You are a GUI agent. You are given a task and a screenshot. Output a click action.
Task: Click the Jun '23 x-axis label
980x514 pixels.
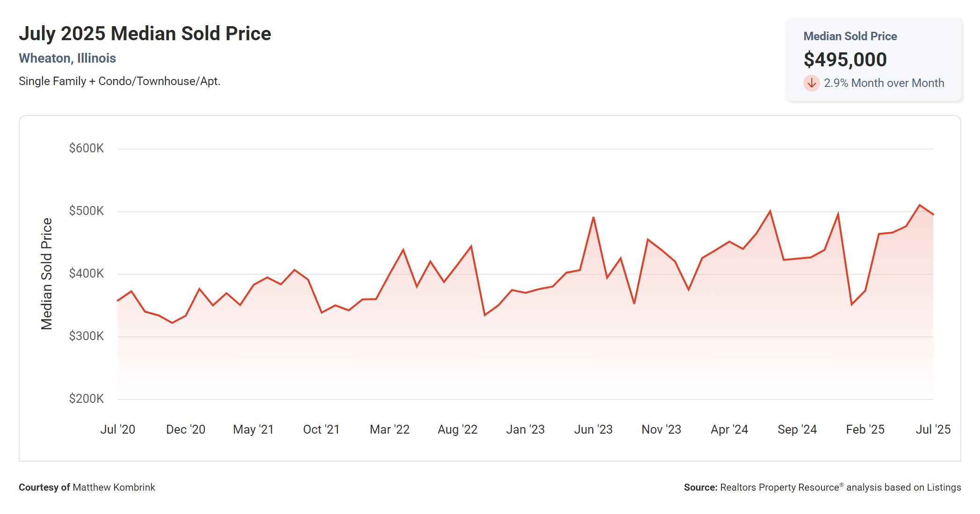(593, 429)
